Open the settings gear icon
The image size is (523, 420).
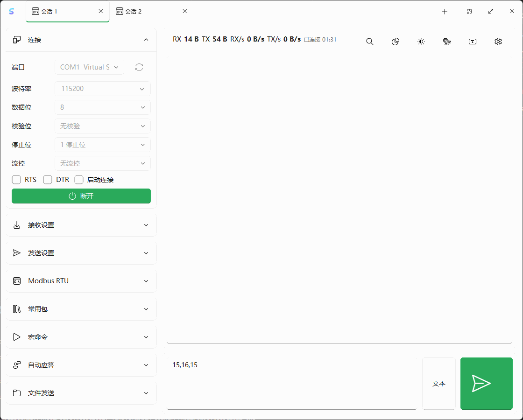tap(498, 42)
